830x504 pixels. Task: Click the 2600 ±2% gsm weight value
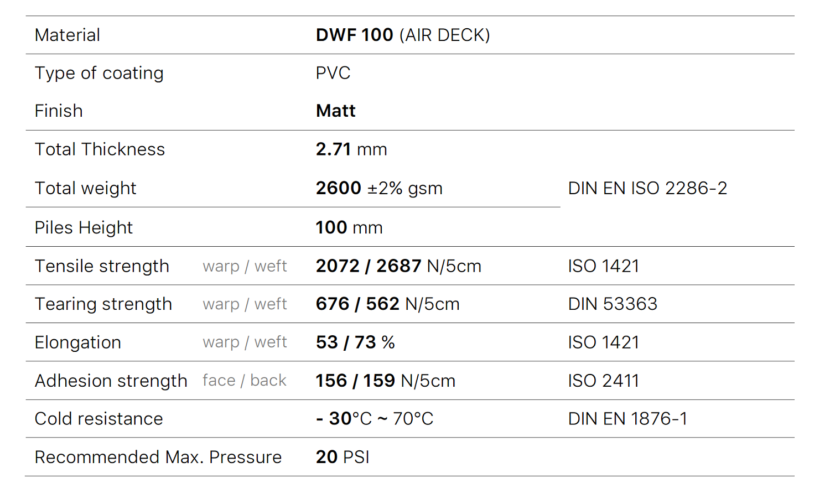(379, 188)
